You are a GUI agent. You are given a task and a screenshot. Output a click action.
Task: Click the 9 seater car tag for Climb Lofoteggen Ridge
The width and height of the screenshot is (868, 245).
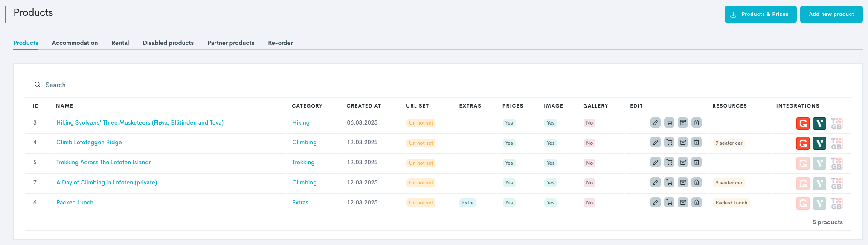729,143
